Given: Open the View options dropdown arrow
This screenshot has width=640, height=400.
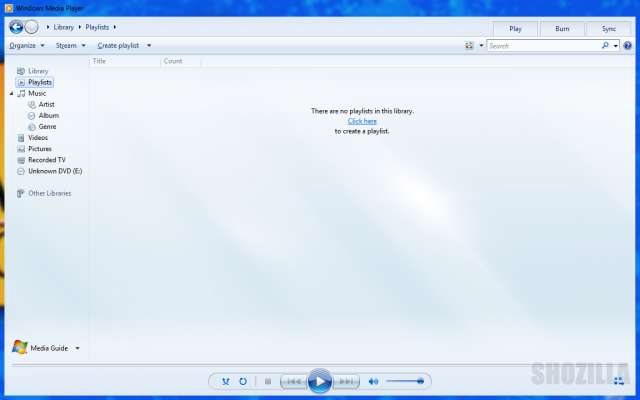Looking at the screenshot, I should pyautogui.click(x=481, y=46).
